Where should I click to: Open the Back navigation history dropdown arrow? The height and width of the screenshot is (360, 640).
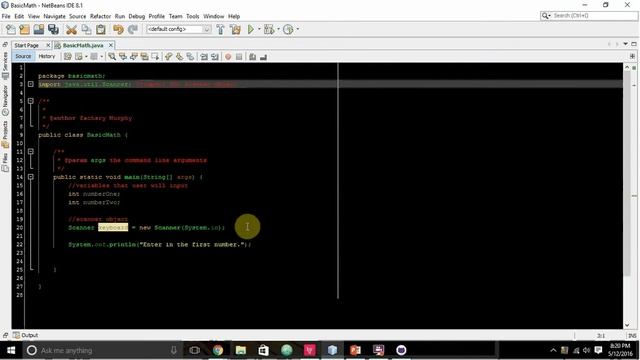coord(86,57)
